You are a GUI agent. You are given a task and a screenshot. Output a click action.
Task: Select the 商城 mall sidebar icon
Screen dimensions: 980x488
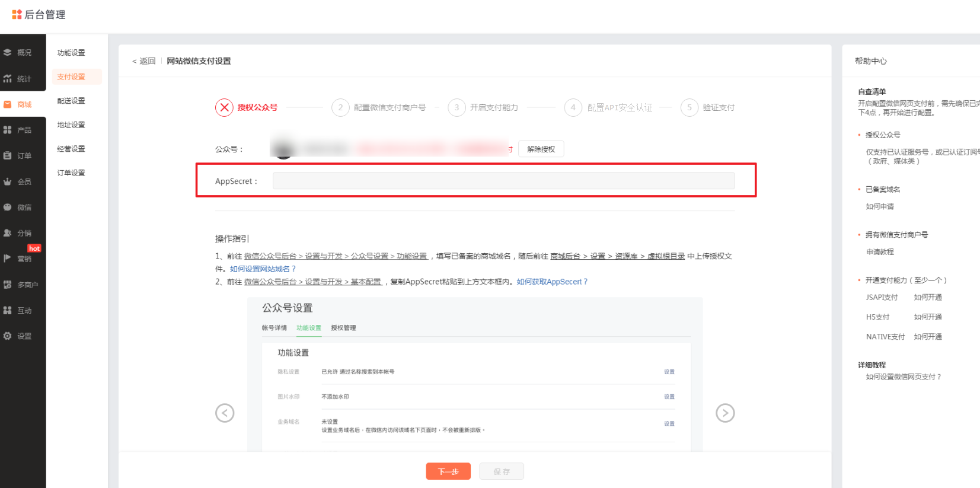tap(7, 104)
